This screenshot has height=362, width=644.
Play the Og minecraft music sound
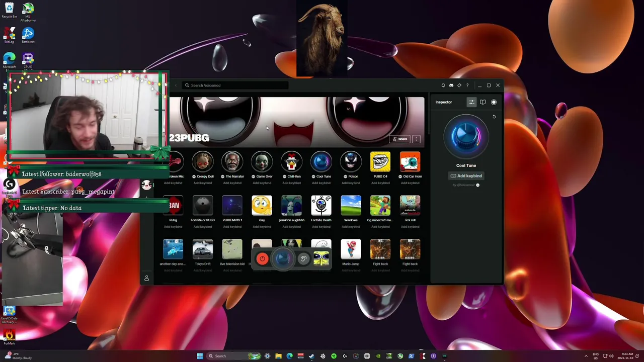[x=380, y=206]
